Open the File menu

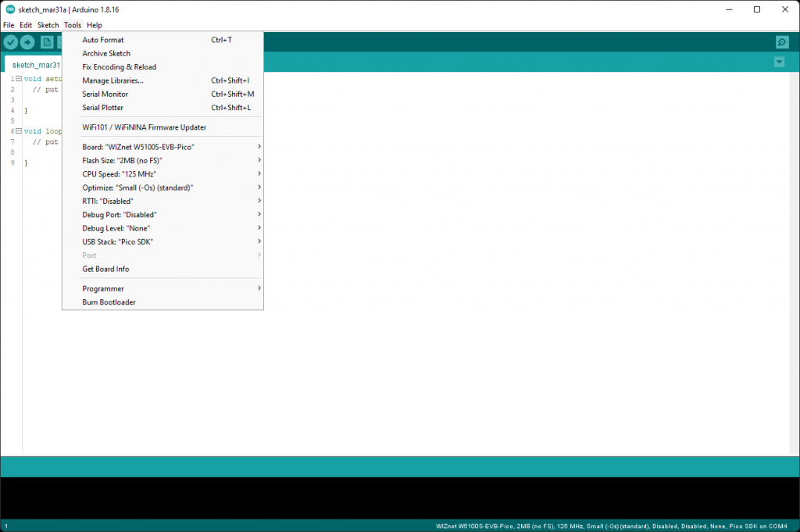[9, 25]
